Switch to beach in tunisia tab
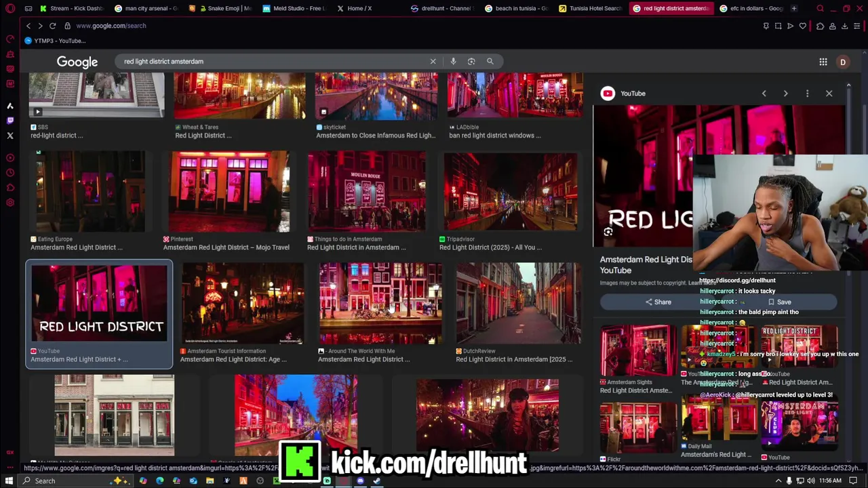Screen dimensions: 868x488 [x=517, y=8]
